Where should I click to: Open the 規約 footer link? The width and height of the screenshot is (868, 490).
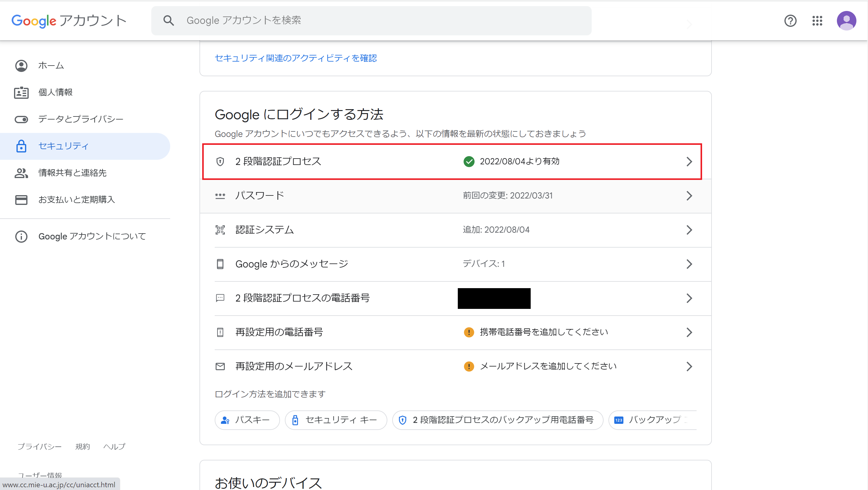point(83,447)
